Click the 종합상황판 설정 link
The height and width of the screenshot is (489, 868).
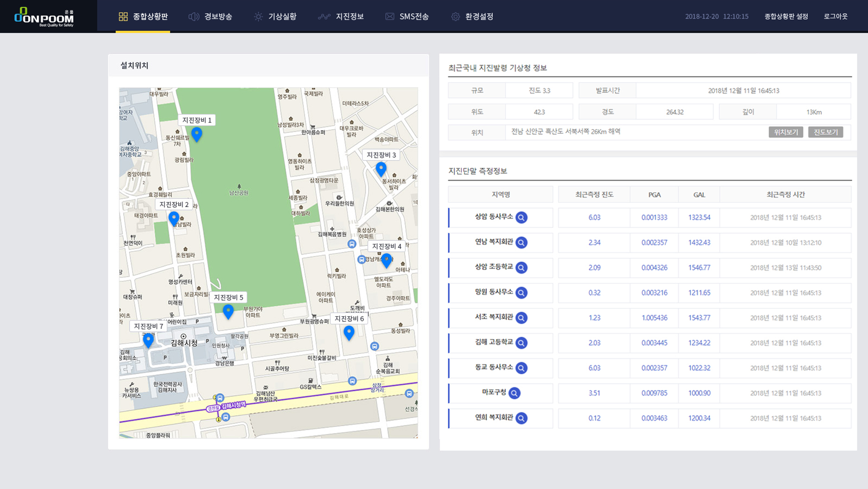click(x=786, y=17)
